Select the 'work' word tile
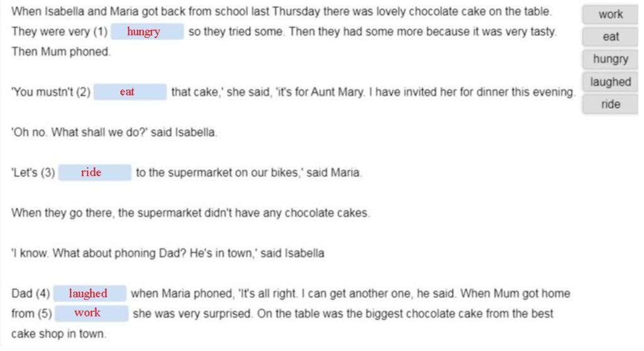 [x=610, y=14]
